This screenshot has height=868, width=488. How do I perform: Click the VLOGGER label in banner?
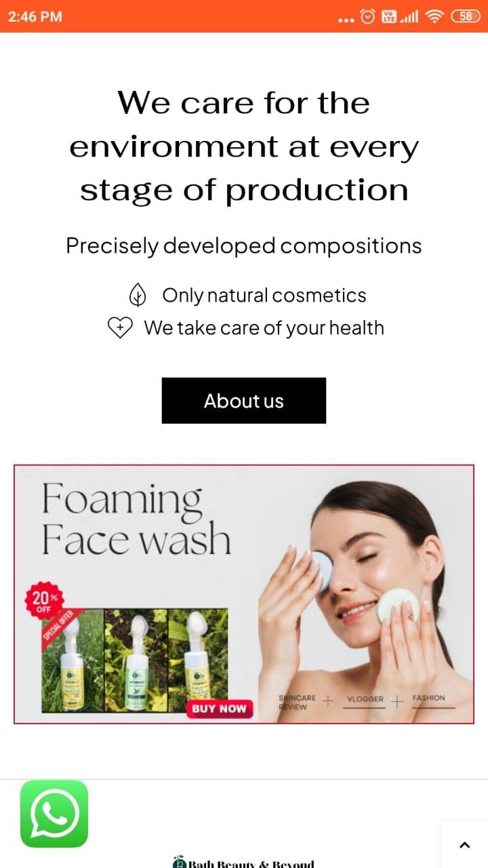[x=365, y=698]
